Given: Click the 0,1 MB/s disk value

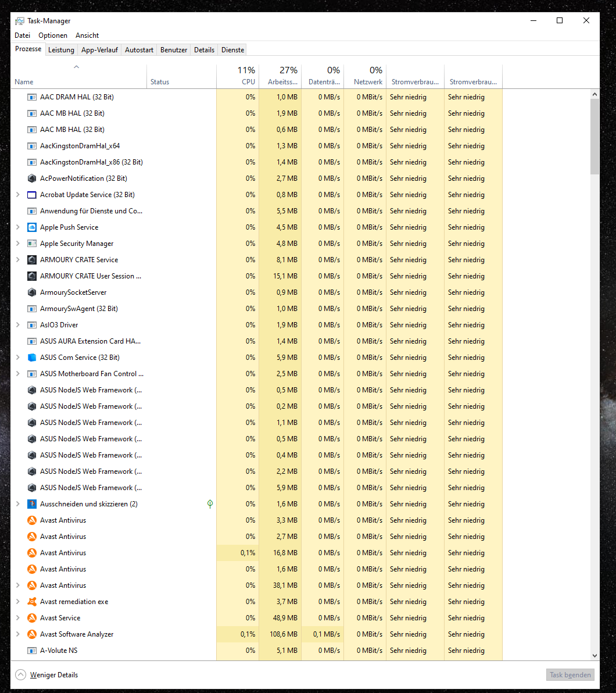Looking at the screenshot, I should pos(327,634).
